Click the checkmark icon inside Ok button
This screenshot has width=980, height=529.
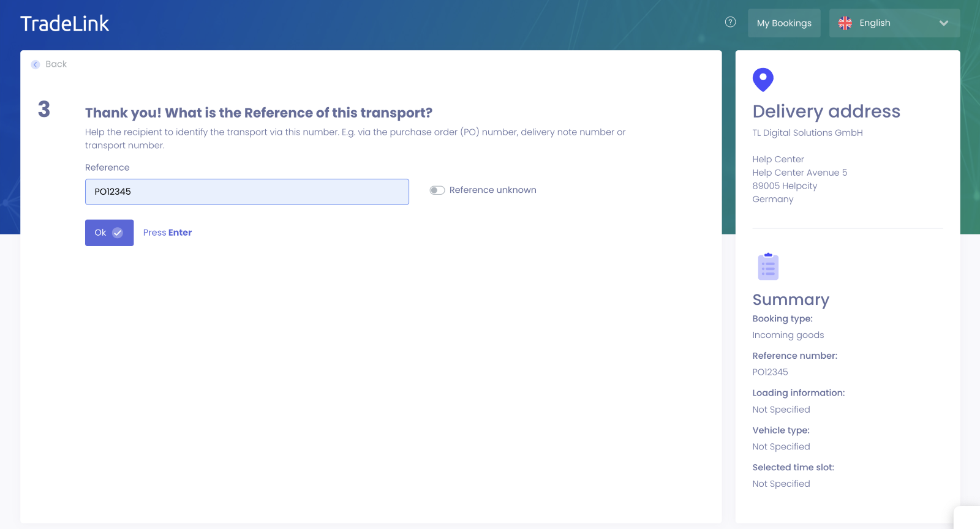[118, 233]
